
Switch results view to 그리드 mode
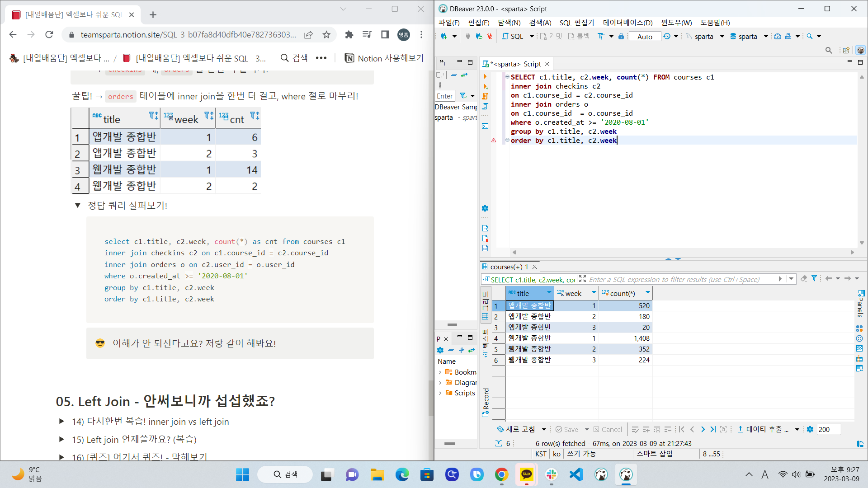tap(485, 305)
